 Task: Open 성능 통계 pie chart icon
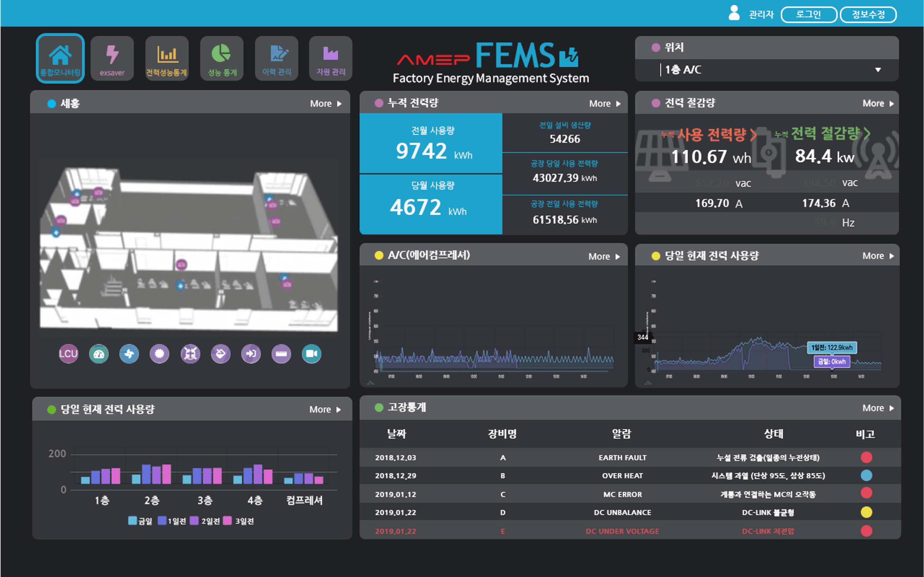pyautogui.click(x=222, y=58)
